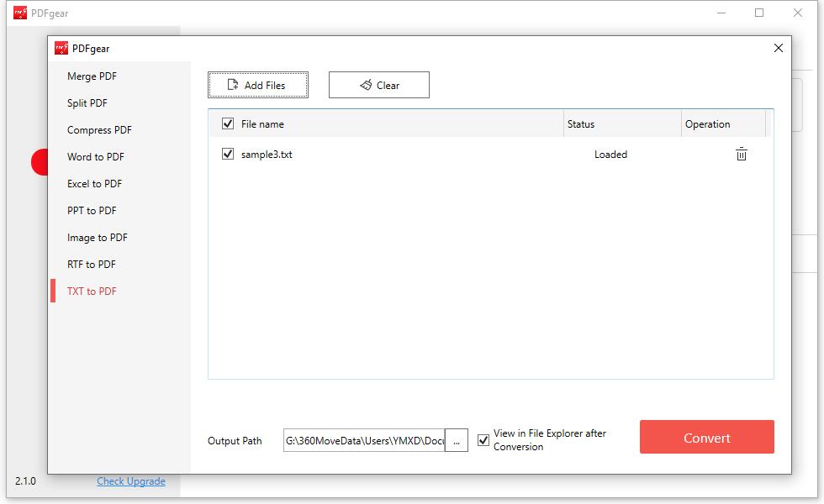Browse output folder via the ellipsis button
The height and width of the screenshot is (504, 824).
[x=457, y=439]
